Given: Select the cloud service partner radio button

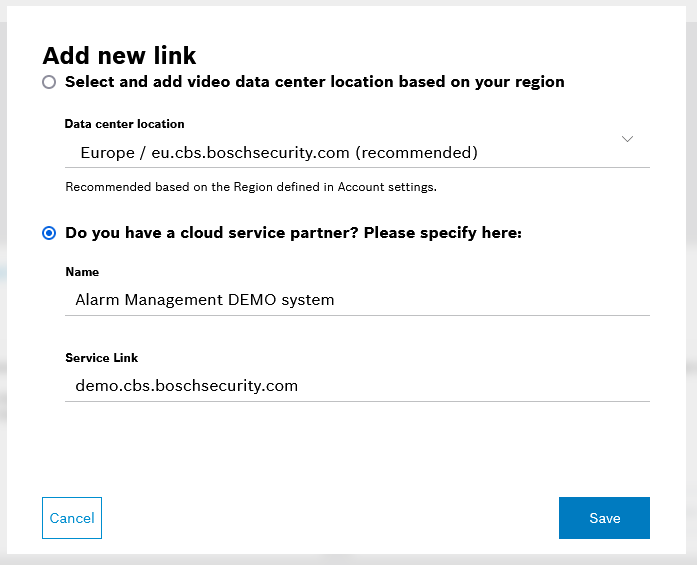Looking at the screenshot, I should (49, 233).
